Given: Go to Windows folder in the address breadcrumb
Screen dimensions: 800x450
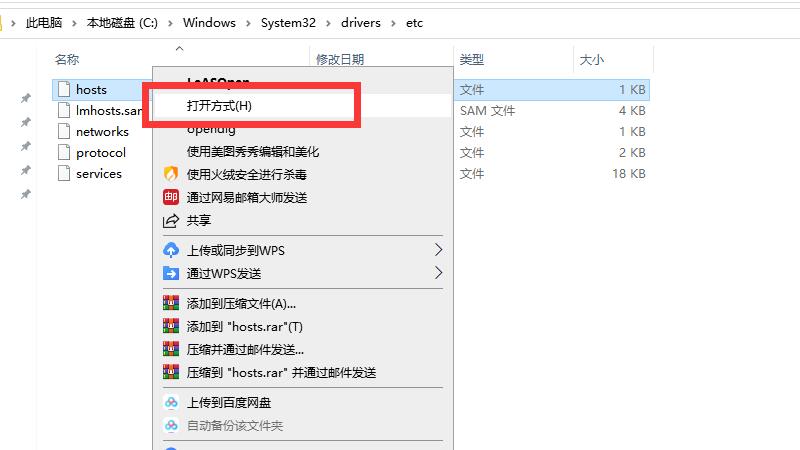Looking at the screenshot, I should [209, 23].
